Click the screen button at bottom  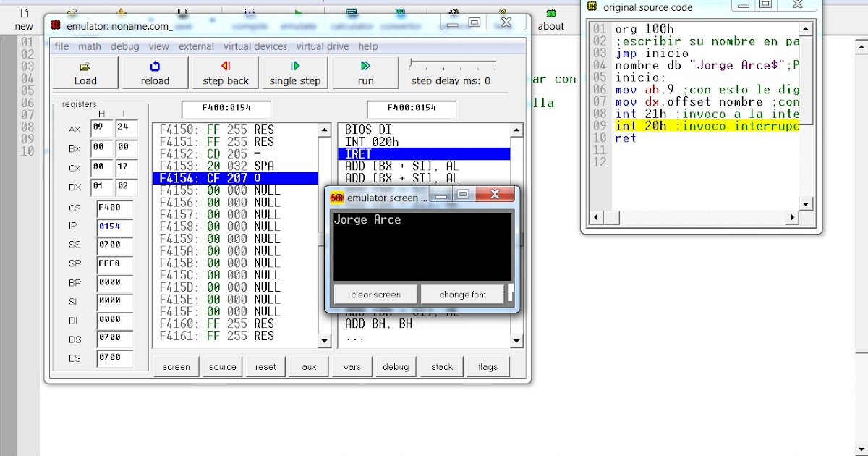point(176,367)
